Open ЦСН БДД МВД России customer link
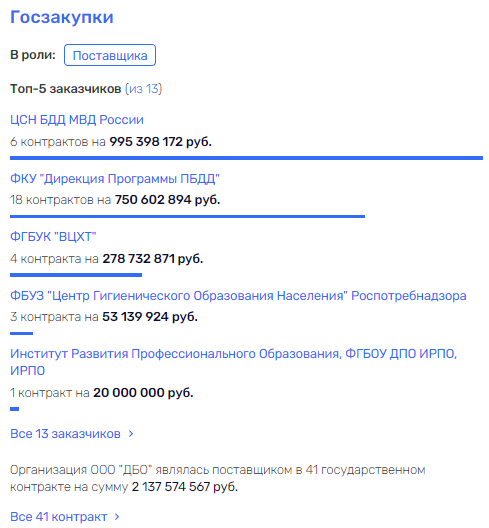 pos(77,120)
